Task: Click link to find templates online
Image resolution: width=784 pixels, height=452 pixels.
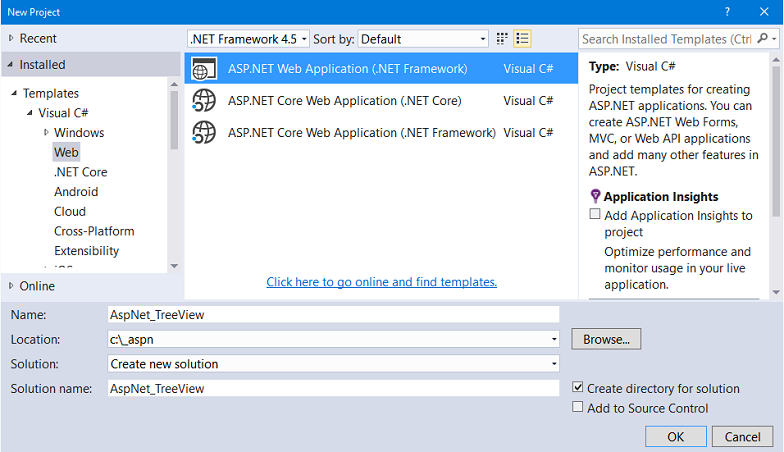Action: [382, 282]
